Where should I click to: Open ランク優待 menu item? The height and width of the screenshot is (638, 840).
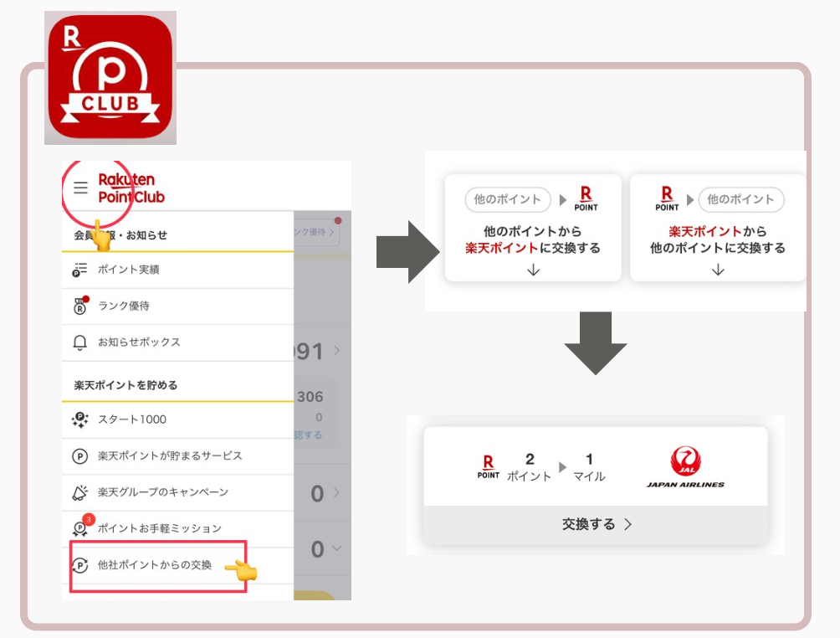click(x=178, y=306)
